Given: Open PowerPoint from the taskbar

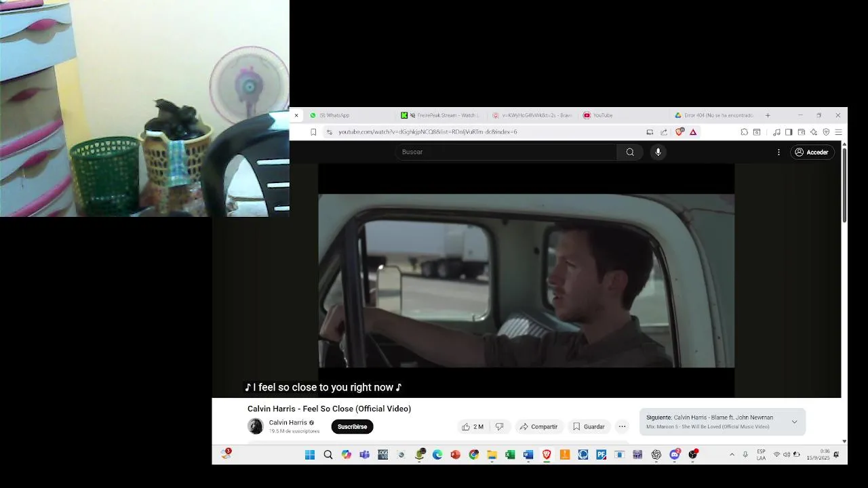Looking at the screenshot, I should pyautogui.click(x=456, y=455).
